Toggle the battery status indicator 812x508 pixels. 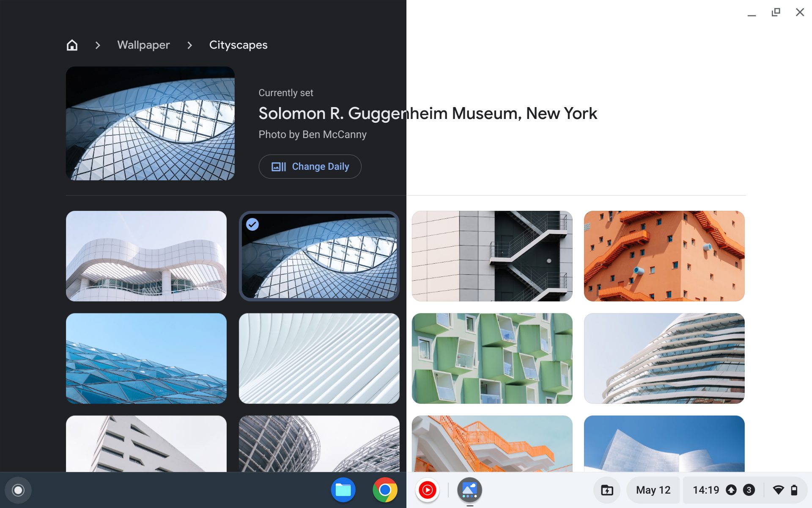793,491
